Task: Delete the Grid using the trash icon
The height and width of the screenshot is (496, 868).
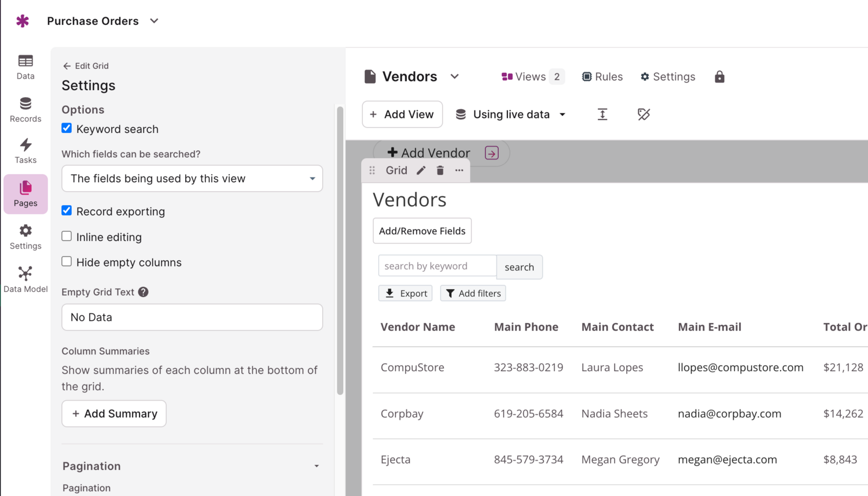Action: coord(440,171)
